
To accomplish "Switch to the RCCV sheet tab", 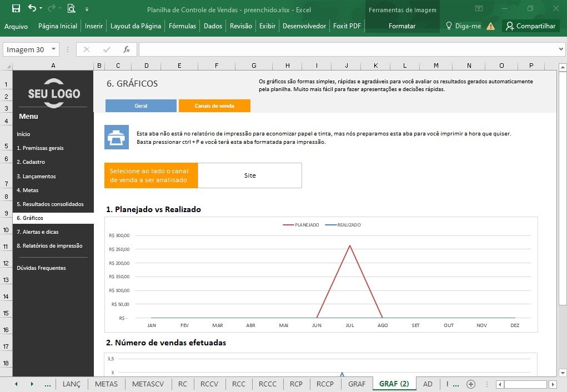I will coord(209,384).
